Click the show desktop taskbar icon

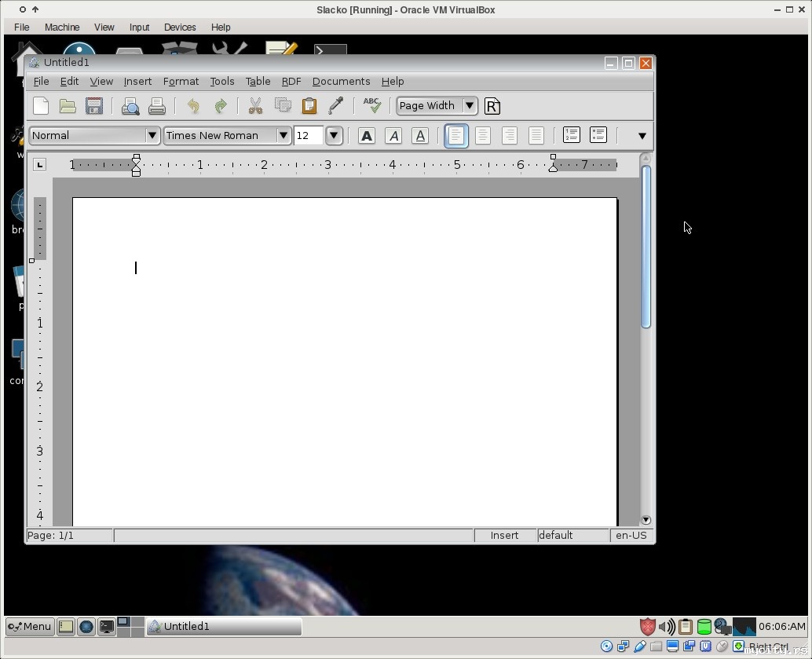click(x=66, y=626)
